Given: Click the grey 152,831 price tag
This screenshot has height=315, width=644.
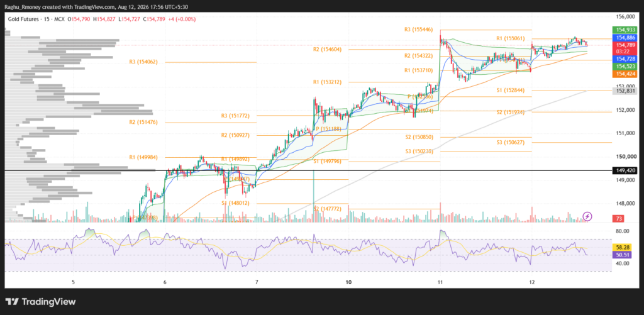Looking at the screenshot, I should [x=625, y=91].
